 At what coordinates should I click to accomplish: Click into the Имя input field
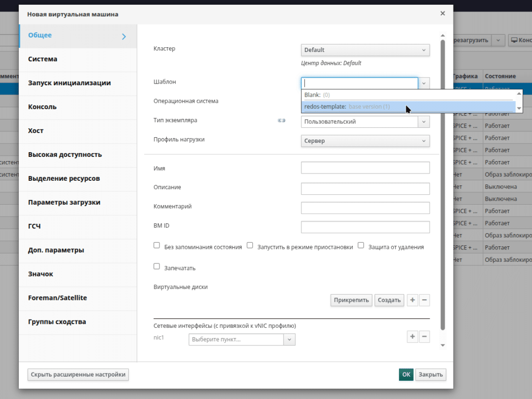(x=365, y=168)
